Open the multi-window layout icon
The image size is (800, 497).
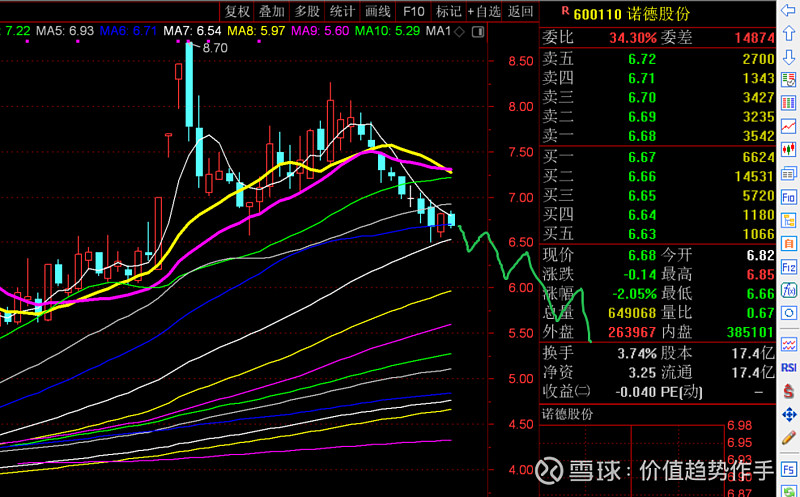tap(788, 173)
